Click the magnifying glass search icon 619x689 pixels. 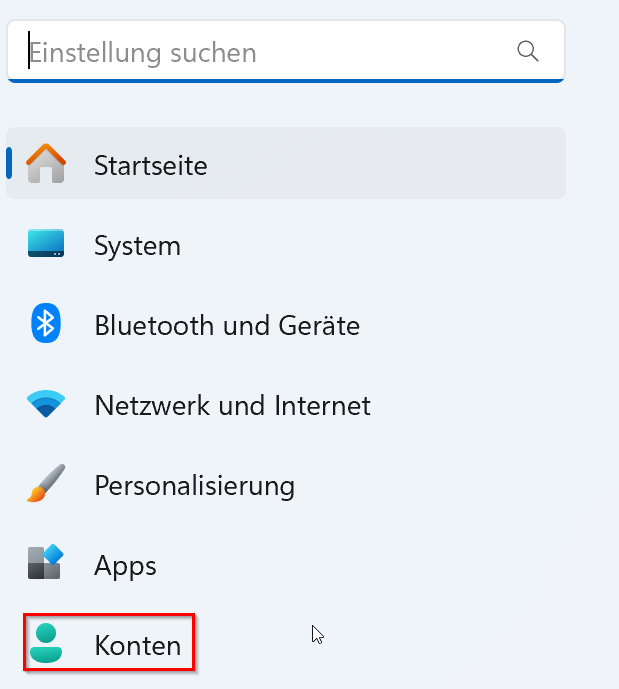[x=528, y=51]
